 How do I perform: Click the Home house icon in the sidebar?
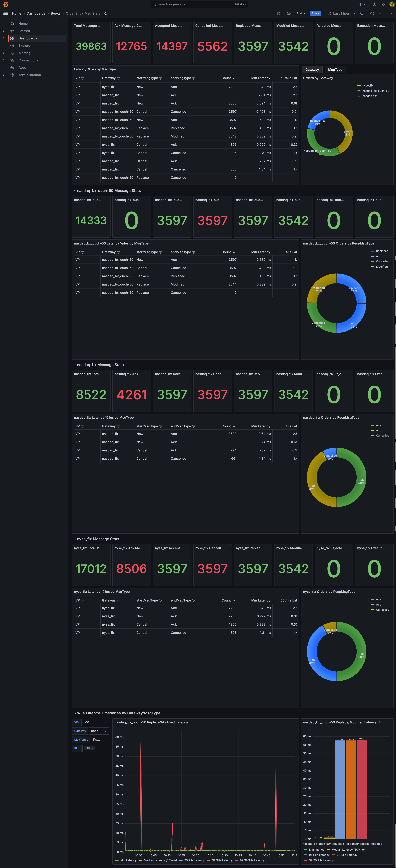(x=12, y=24)
